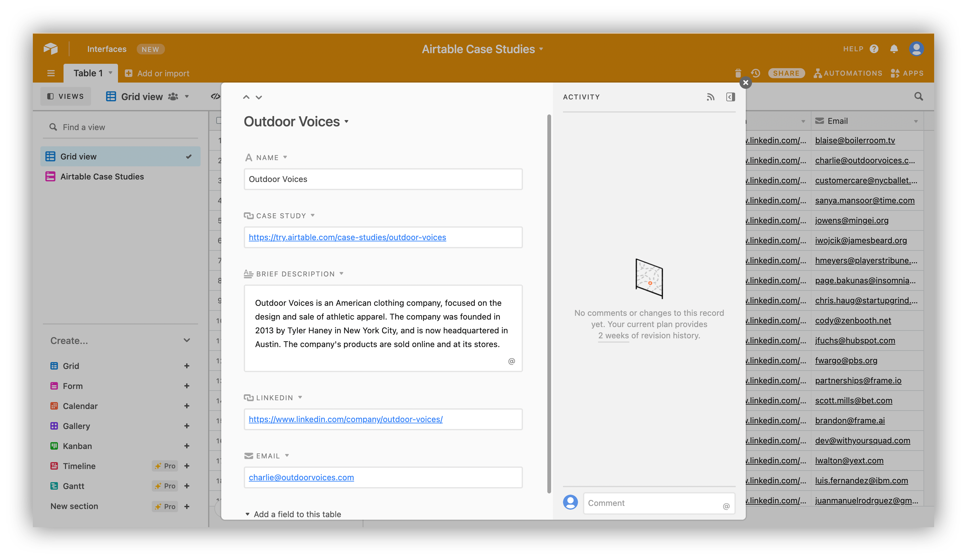Open the Email column header dropdown
The height and width of the screenshot is (560, 967).
click(x=916, y=121)
